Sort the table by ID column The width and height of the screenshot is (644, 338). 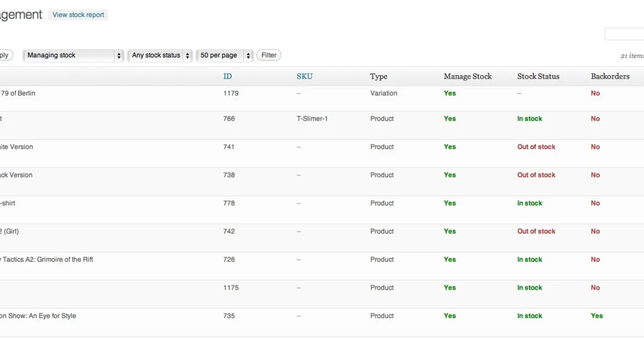coord(228,76)
